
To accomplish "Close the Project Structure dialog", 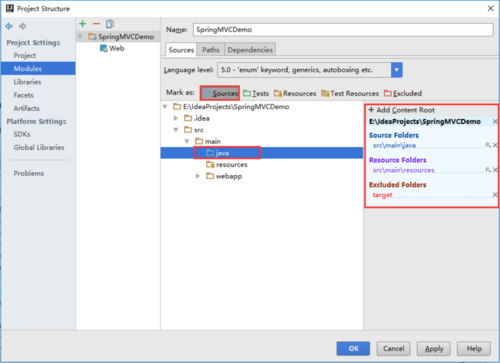I will [490, 8].
